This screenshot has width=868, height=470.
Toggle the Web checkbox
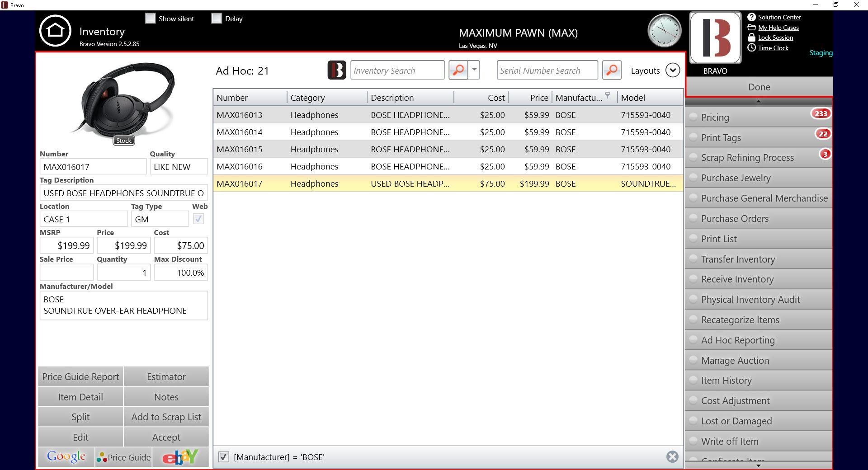tap(198, 219)
